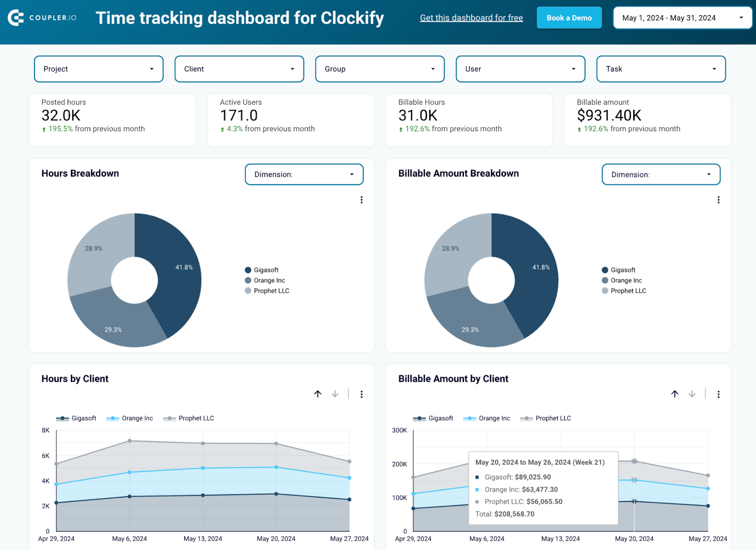This screenshot has width=756, height=550.
Task: Click Prophet LLC legend marker in Hours by Client
Action: point(170,418)
